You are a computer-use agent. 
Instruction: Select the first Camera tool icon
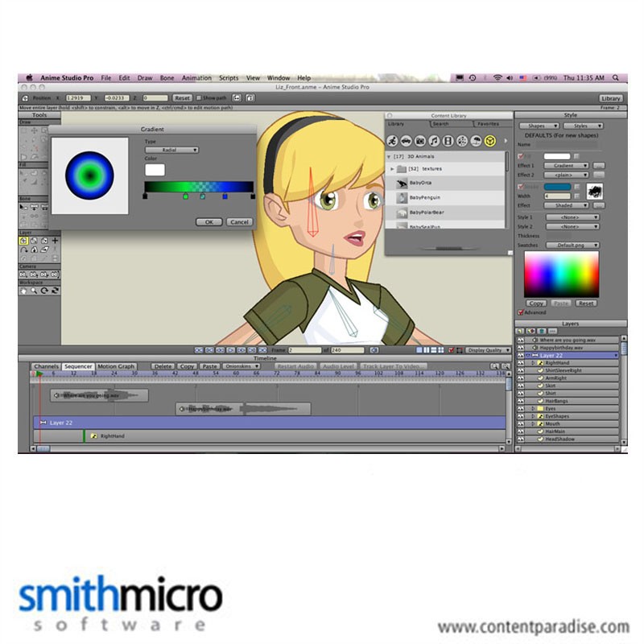click(24, 275)
